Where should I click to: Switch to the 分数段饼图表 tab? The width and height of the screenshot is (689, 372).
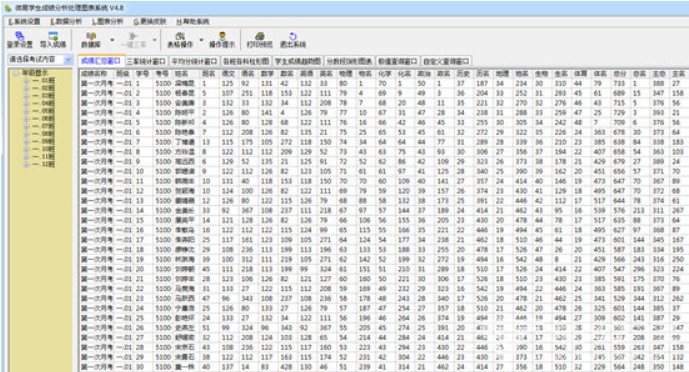click(349, 61)
